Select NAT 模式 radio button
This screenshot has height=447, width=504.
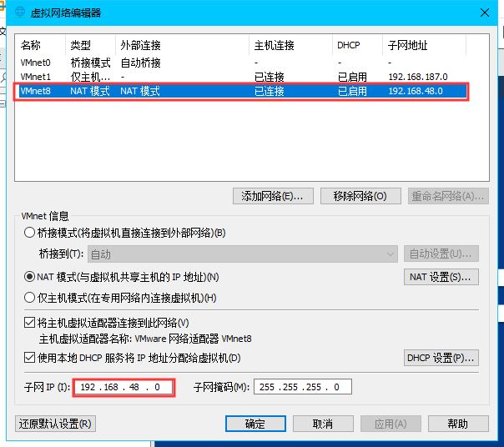point(30,277)
